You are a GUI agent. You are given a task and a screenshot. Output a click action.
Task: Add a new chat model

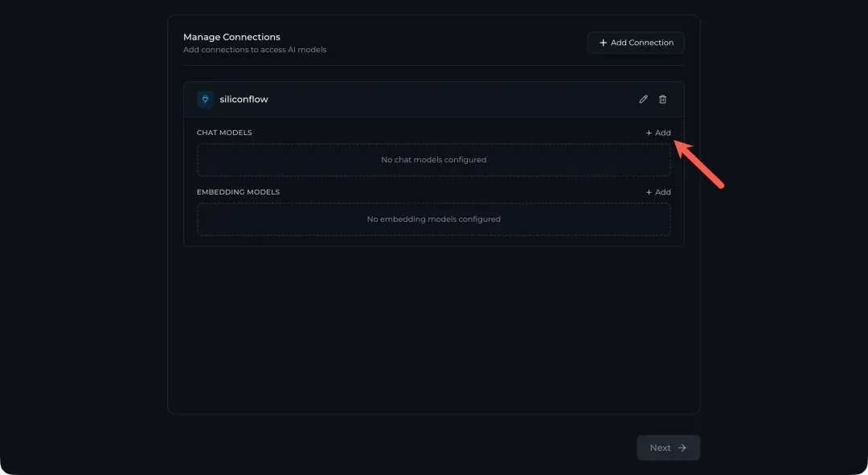(x=658, y=133)
